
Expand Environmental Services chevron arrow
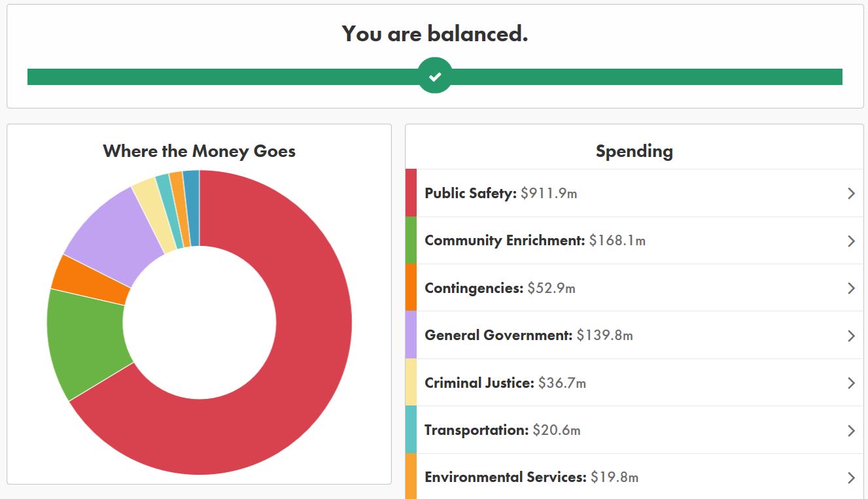(851, 477)
